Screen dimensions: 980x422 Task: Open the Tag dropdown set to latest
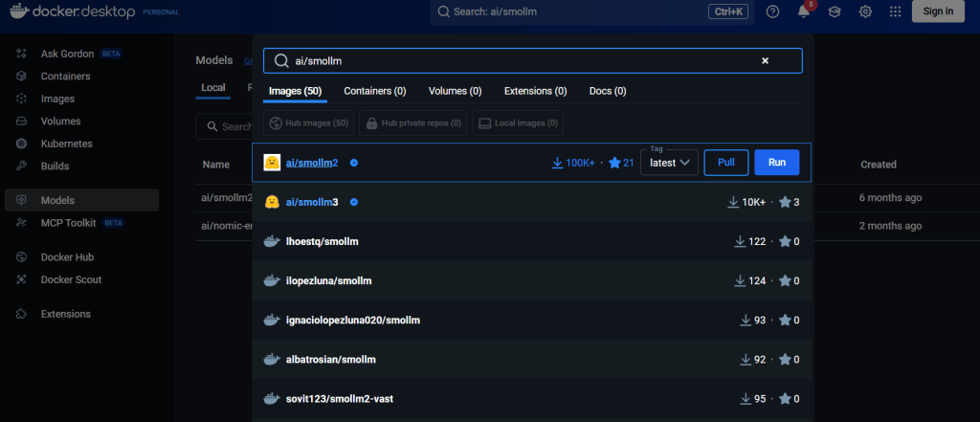tap(669, 163)
